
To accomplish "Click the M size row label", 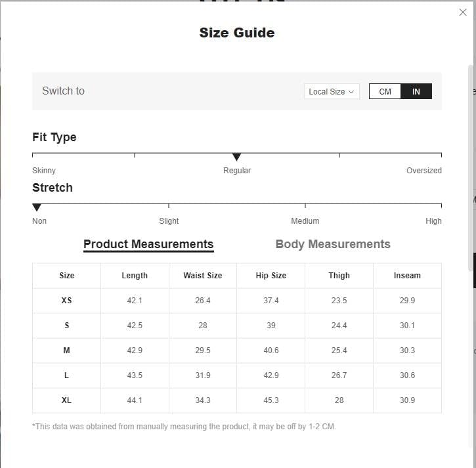I will [x=66, y=351].
